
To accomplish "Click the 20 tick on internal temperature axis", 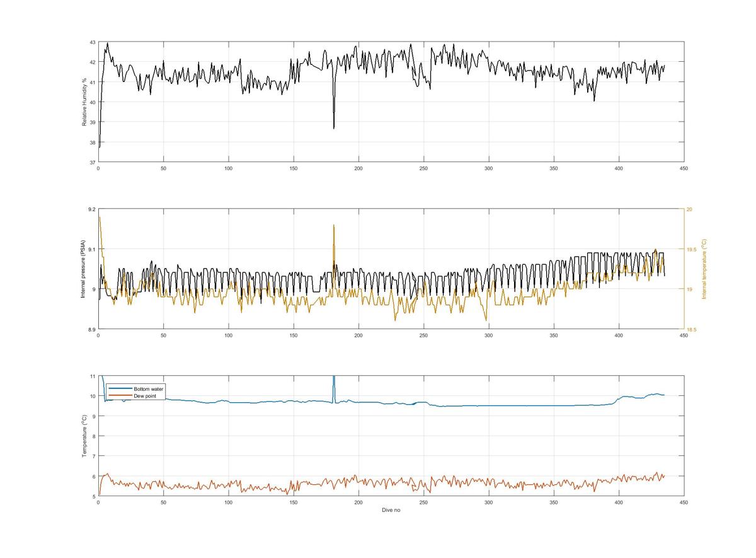I will [689, 209].
